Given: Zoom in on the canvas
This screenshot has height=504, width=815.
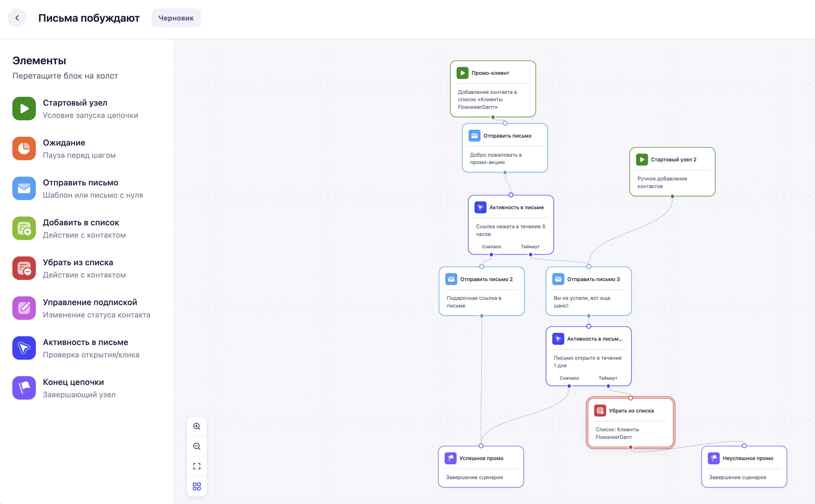Looking at the screenshot, I should click(197, 426).
